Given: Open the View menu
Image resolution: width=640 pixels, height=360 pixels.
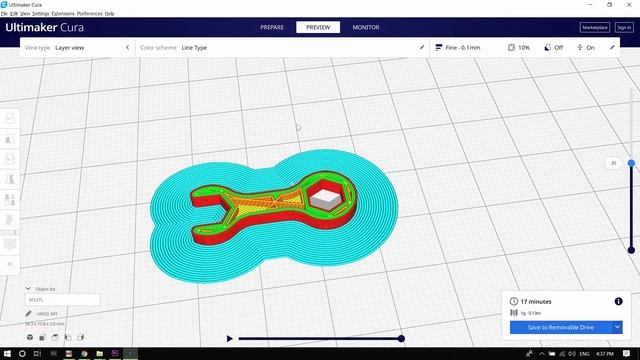Looking at the screenshot, I should 25,13.
